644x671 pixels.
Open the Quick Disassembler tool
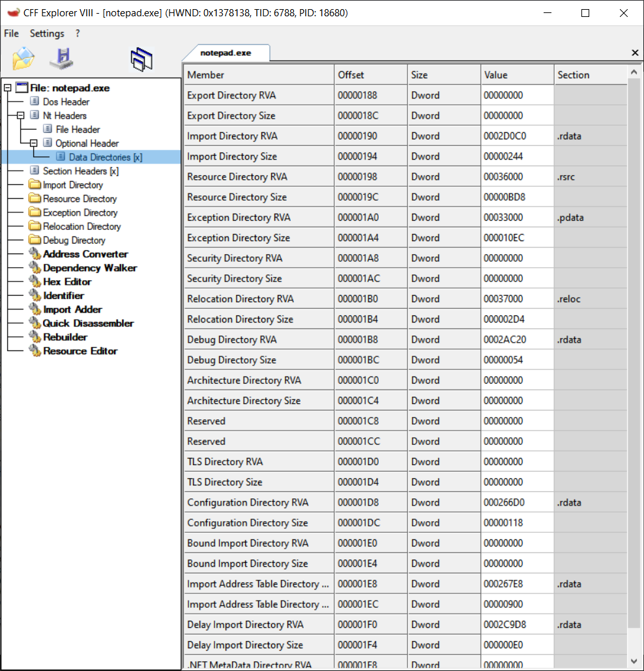(88, 322)
